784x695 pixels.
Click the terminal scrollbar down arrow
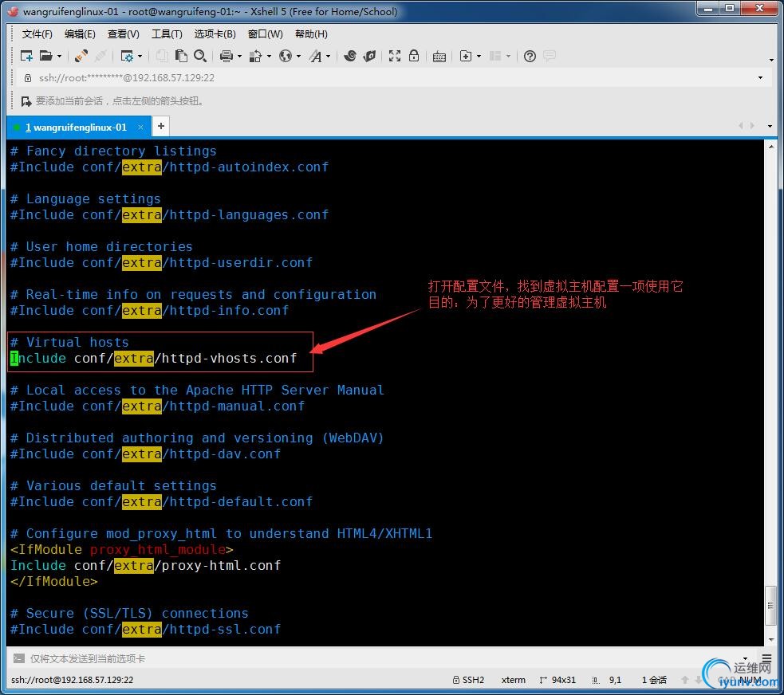(770, 639)
